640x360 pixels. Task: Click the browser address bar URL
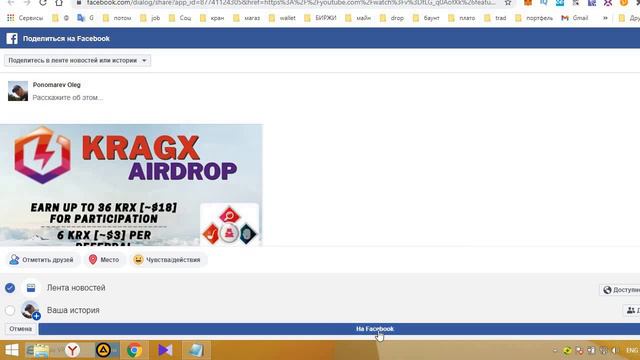(x=291, y=2)
